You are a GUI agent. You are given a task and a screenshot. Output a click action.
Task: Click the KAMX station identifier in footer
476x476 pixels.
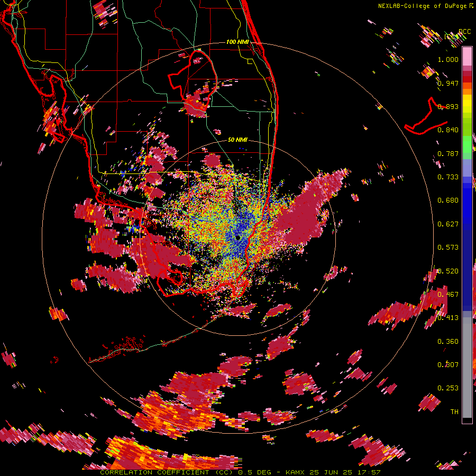(x=296, y=472)
